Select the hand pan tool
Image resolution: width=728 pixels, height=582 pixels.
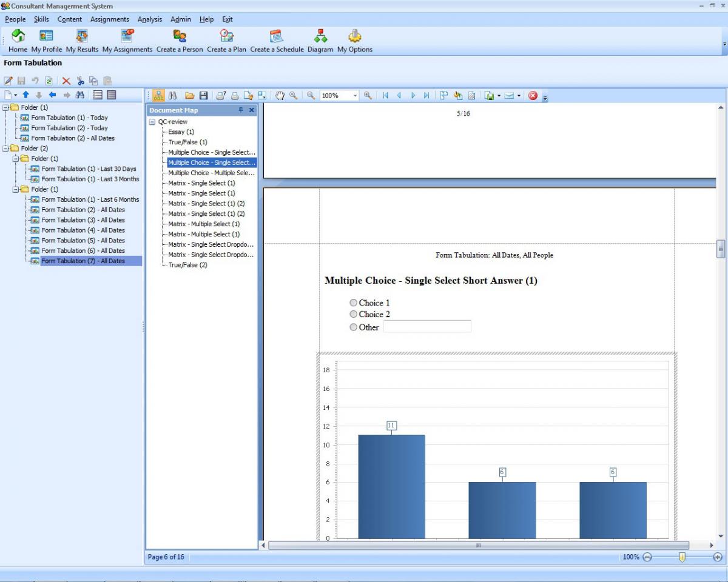pyautogui.click(x=280, y=96)
